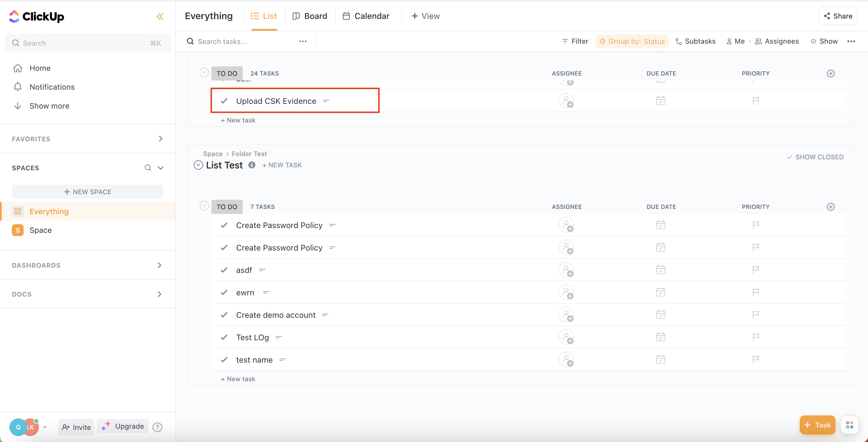Mark Create demo account complete
Screen dimensions: 868x442
click(x=224, y=315)
